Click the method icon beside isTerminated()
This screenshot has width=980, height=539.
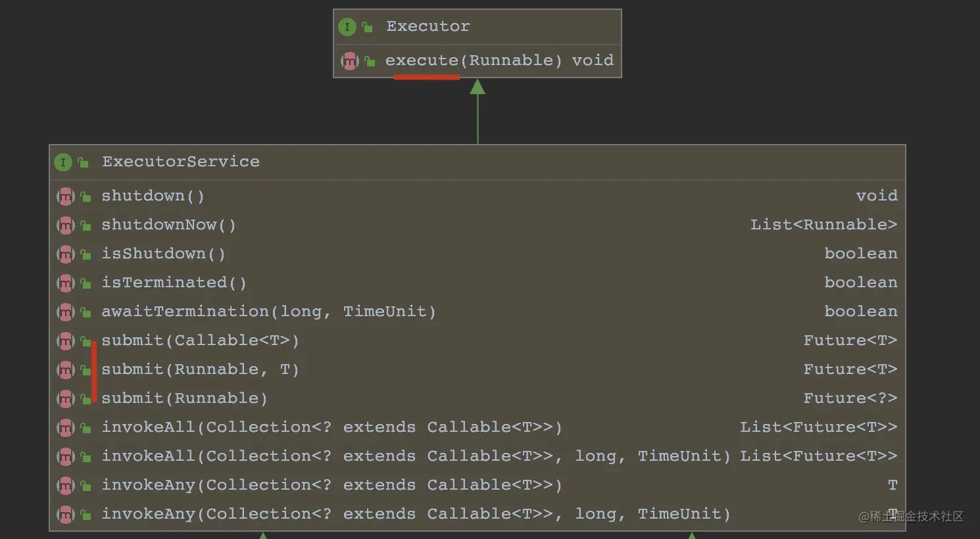point(65,283)
